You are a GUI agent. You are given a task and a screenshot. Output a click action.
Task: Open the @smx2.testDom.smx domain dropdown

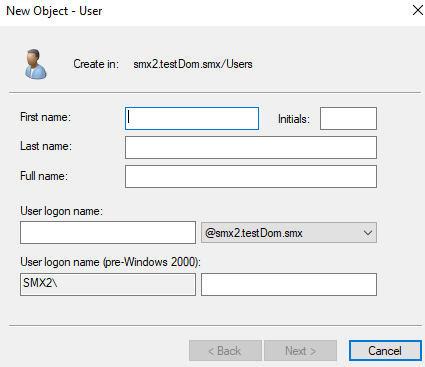pyautogui.click(x=289, y=232)
